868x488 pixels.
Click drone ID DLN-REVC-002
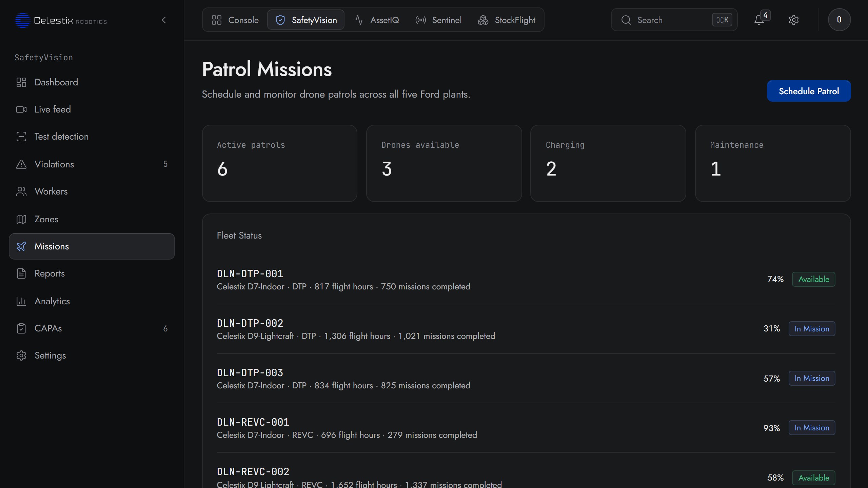tap(253, 471)
